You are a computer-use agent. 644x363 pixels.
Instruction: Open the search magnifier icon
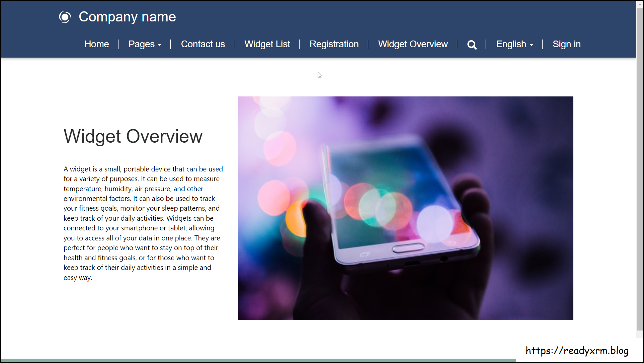click(x=472, y=45)
